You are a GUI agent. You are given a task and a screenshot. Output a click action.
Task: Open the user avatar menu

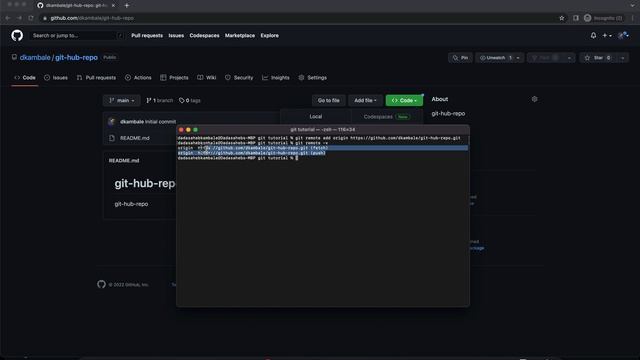623,36
